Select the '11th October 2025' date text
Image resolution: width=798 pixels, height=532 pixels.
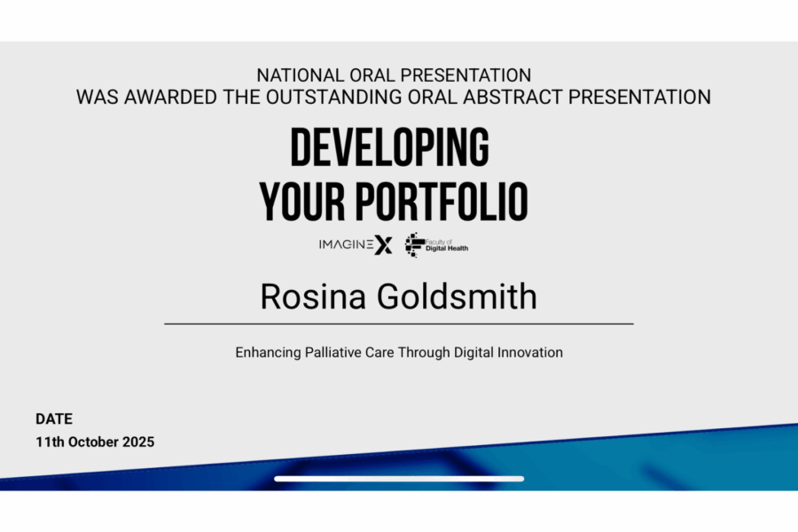94,442
